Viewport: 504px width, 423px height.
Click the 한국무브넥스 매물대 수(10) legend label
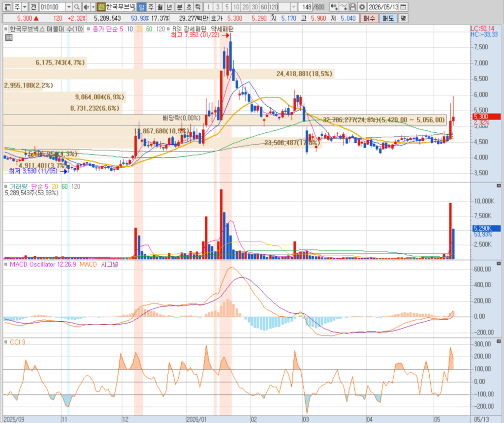[x=46, y=29]
